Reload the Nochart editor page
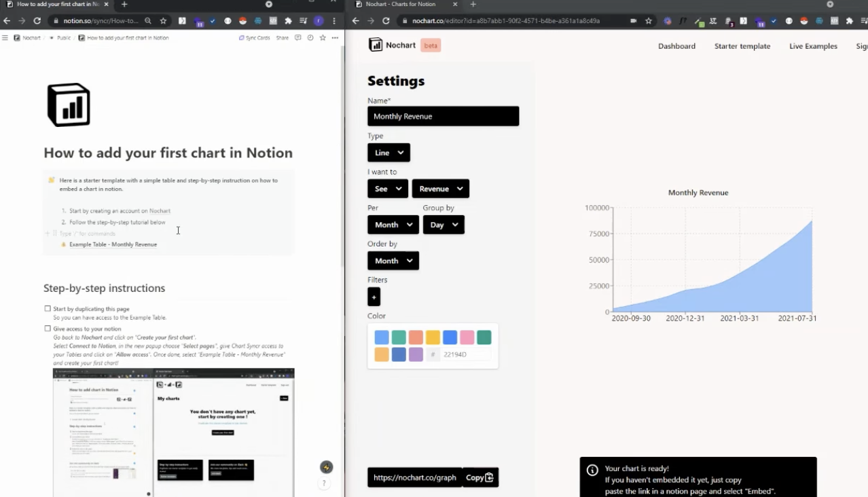This screenshot has height=497, width=868. (x=386, y=21)
